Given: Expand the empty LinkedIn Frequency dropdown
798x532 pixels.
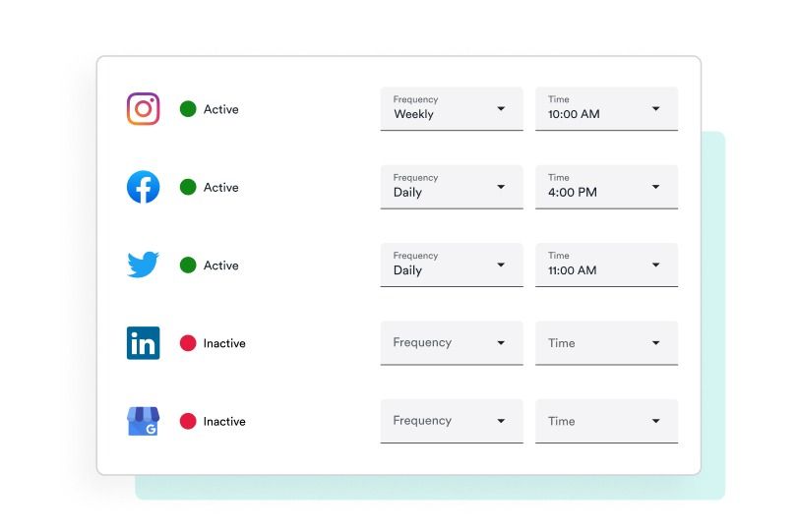Looking at the screenshot, I should point(452,342).
